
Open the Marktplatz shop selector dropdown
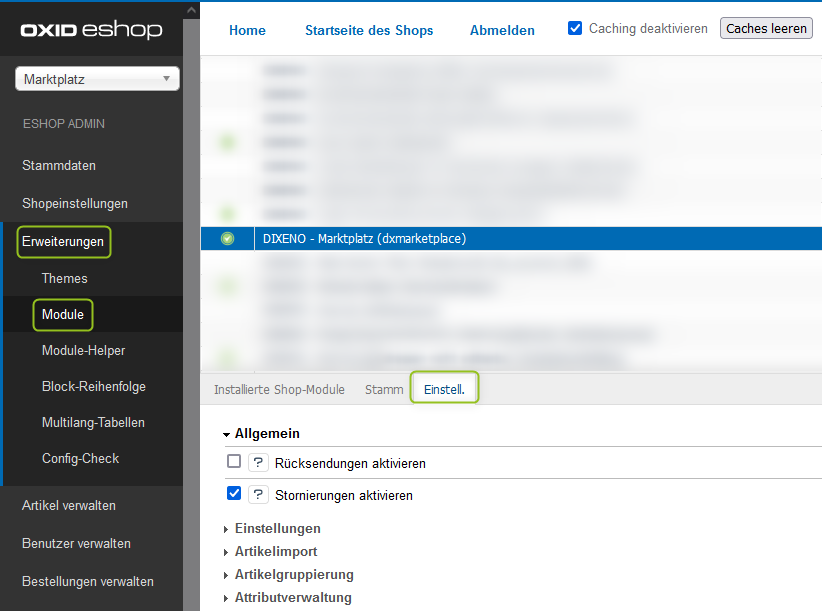(98, 79)
